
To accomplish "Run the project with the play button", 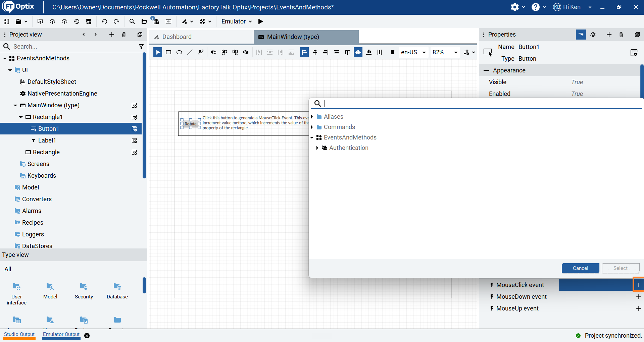I will click(x=260, y=21).
